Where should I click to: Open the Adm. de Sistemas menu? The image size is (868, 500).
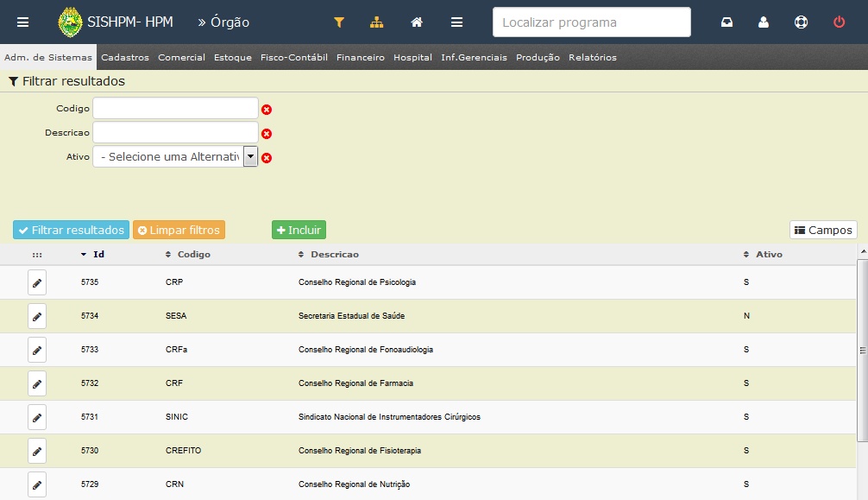(48, 57)
